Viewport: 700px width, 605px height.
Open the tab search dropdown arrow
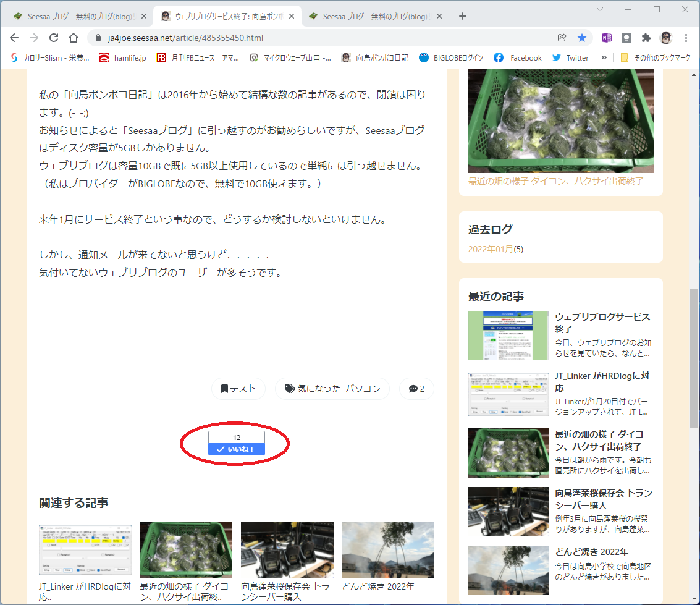click(x=599, y=9)
